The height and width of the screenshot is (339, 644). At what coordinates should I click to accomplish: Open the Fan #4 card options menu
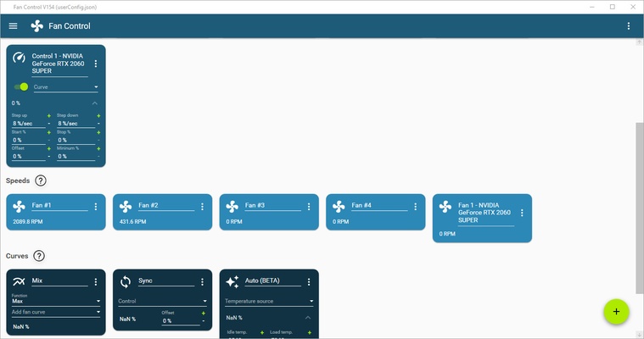click(415, 207)
